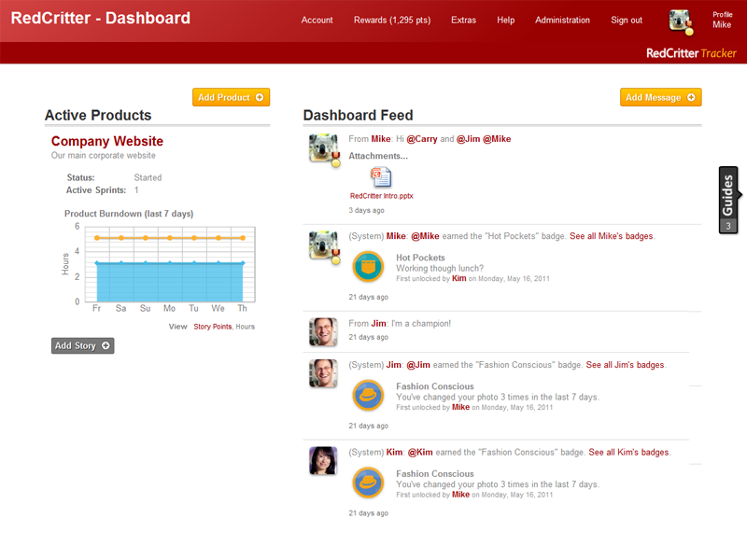This screenshot has height=560, width=747.
Task: Open the Account menu
Action: click(317, 20)
